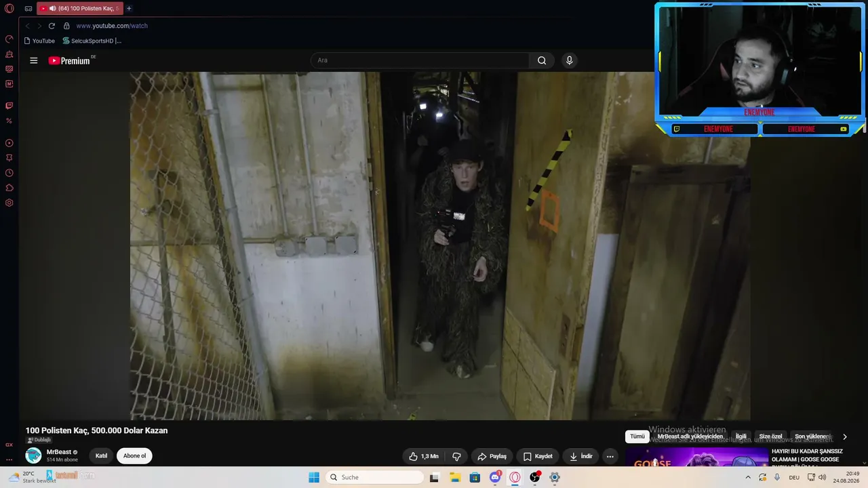Click the site security lock icon
This screenshot has height=488, width=868.
click(66, 26)
